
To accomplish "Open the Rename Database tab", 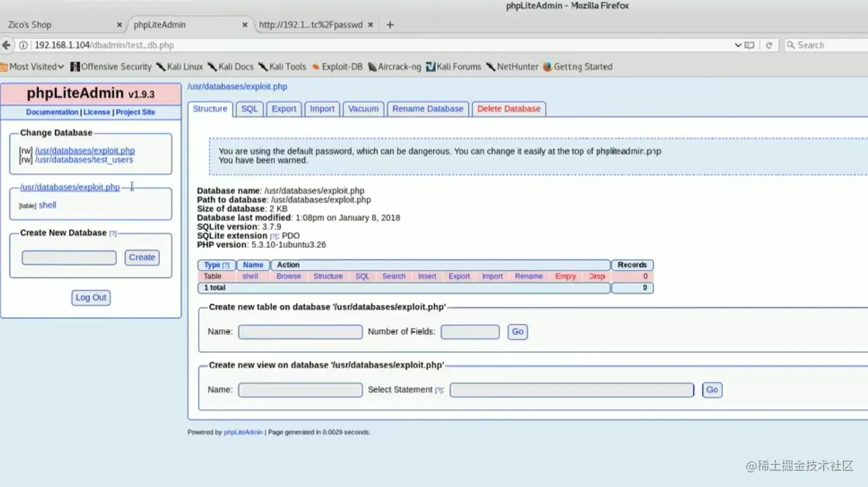I will [x=428, y=109].
